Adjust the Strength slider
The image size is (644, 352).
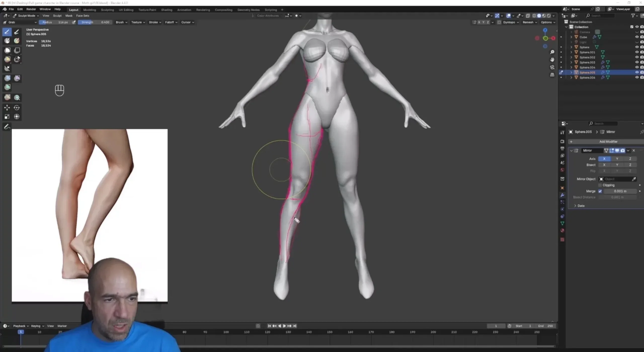(x=95, y=22)
